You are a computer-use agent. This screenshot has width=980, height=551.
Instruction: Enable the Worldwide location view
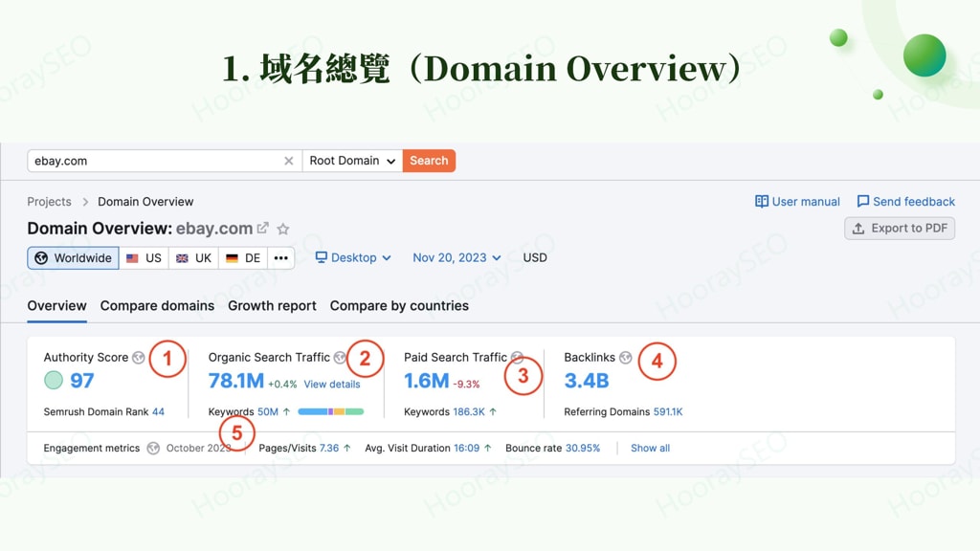(x=72, y=257)
